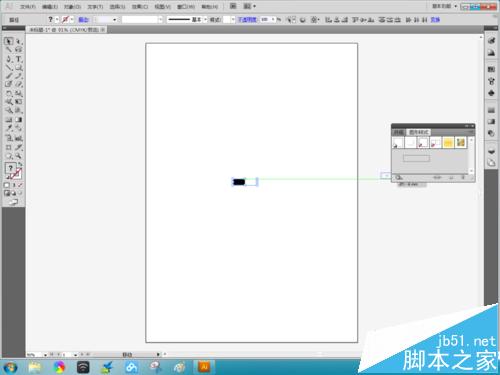Select the Scale tool
Viewport: 500px width, 375px height.
[x=19, y=94]
